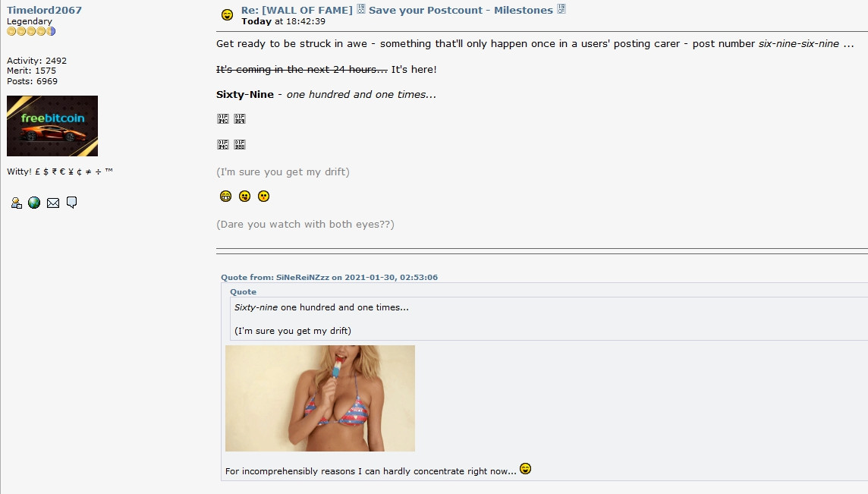Click the nested Quote header label
Viewport: 868px width, 494px height.
click(243, 292)
